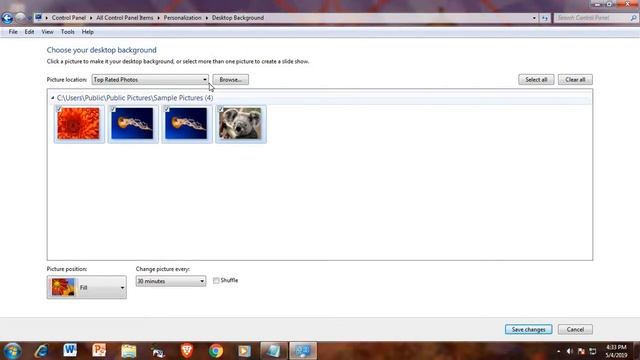Open the volume speaker tray icon
The height and width of the screenshot is (360, 640).
569,351
